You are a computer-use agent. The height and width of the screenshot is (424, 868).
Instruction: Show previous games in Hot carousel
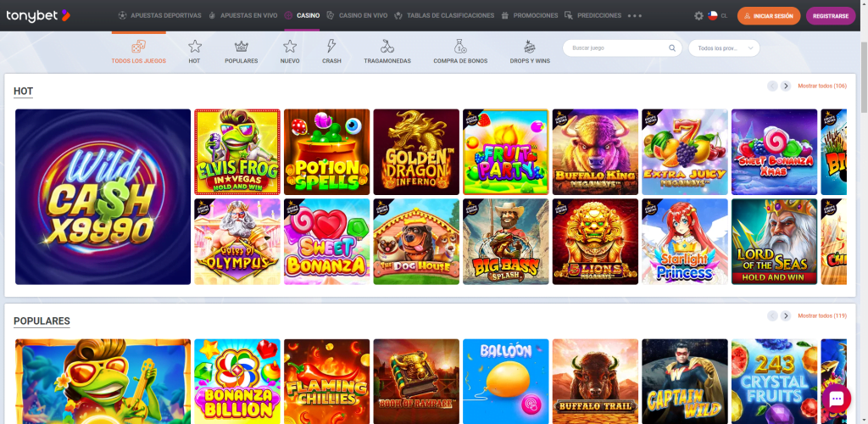pyautogui.click(x=772, y=86)
